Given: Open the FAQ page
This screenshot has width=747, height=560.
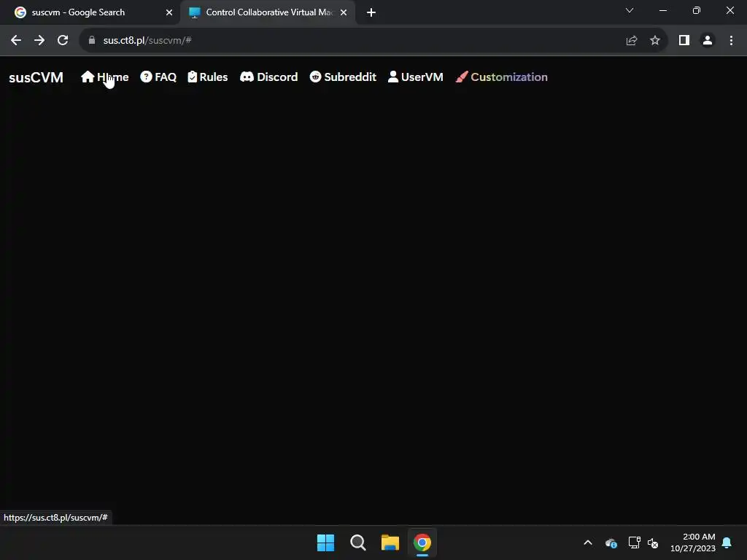Looking at the screenshot, I should 158,77.
